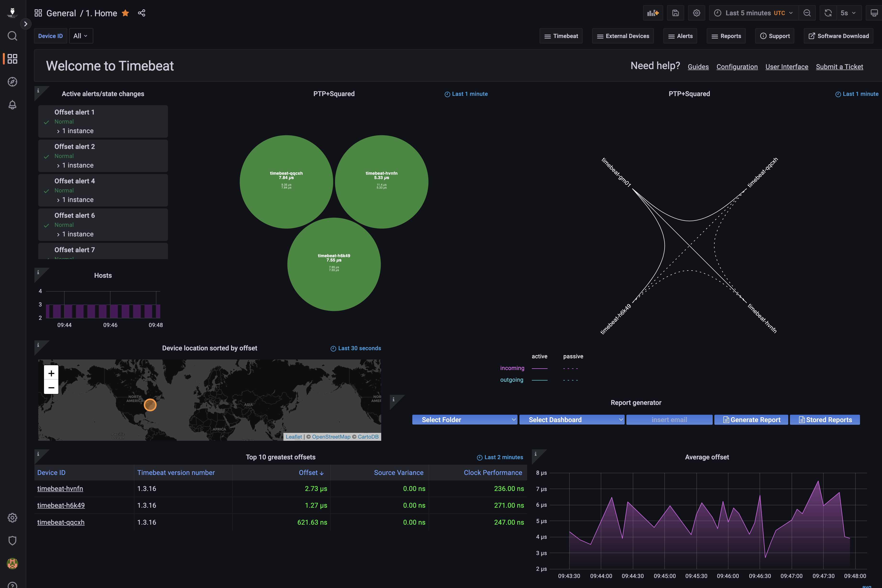The image size is (882, 588).
Task: Refresh the dashboard
Action: (828, 13)
